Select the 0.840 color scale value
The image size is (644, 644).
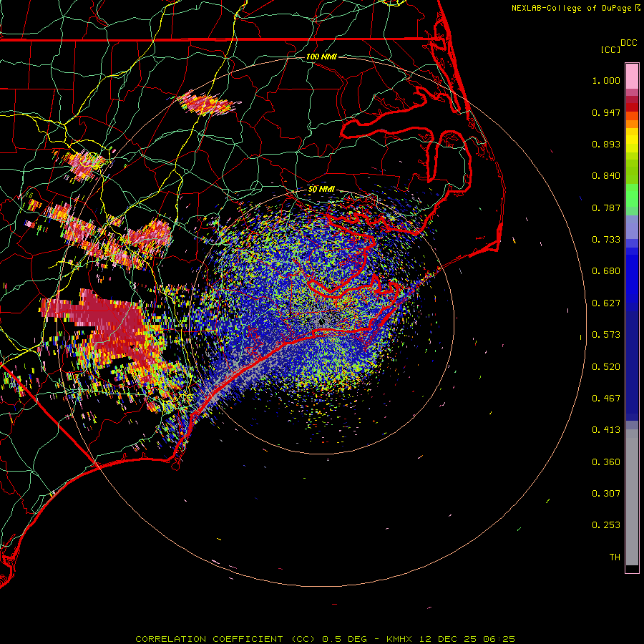606,176
